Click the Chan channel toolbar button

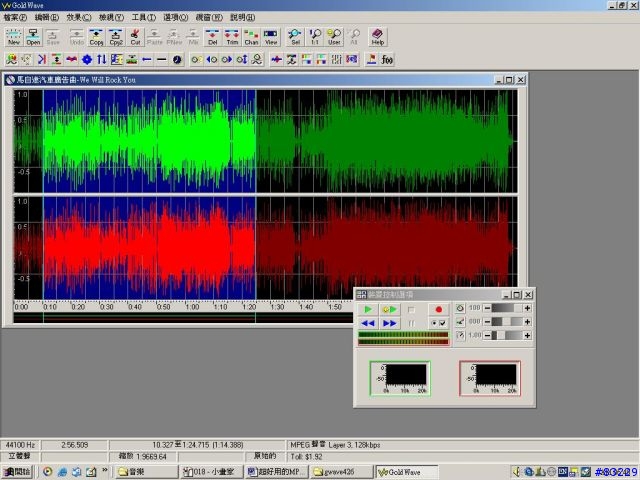[x=251, y=37]
